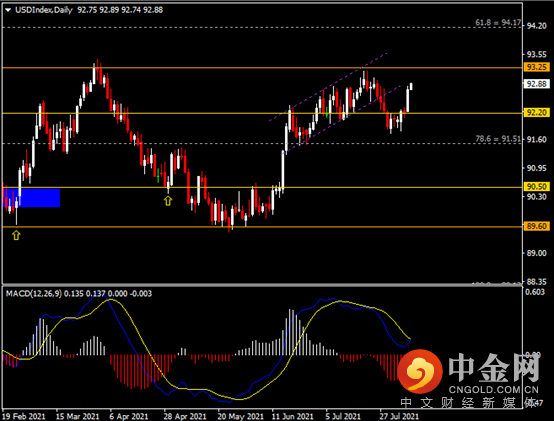Screen dimensions: 554x421
Task: Click the yellow up arrow near 89.60
Action: [16, 235]
